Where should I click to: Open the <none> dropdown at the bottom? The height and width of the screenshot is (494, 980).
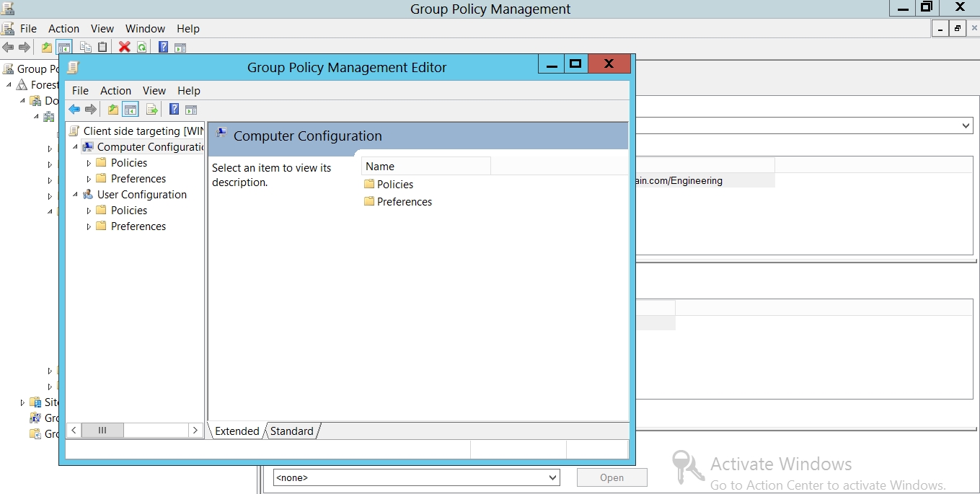coord(552,477)
